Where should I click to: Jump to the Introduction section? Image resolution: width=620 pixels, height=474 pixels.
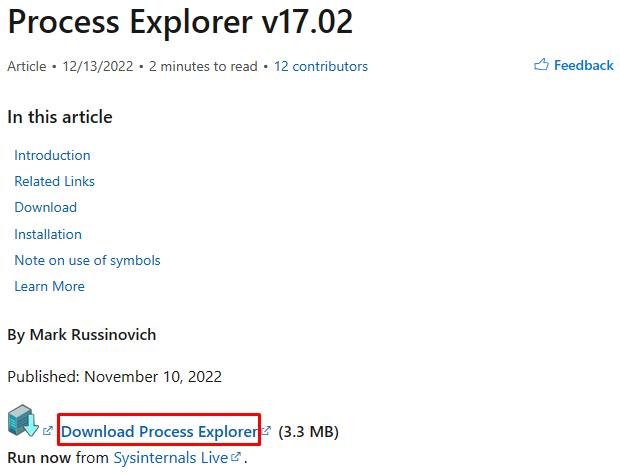point(52,155)
